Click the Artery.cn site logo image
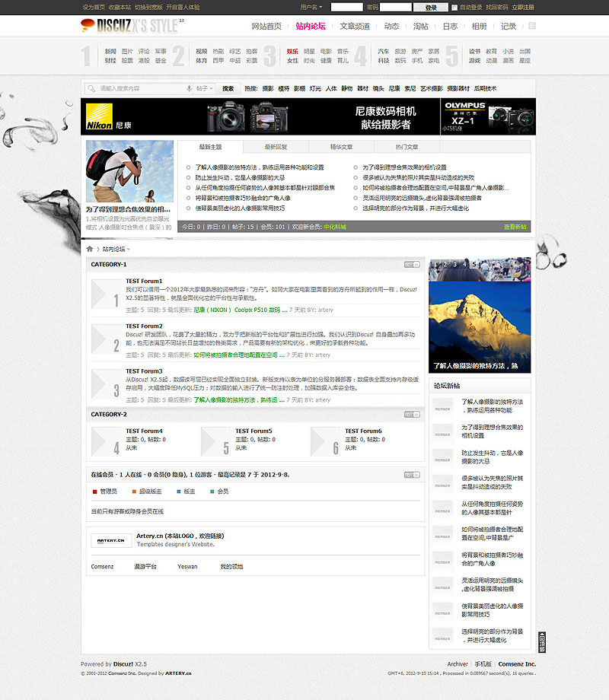This screenshot has height=700, width=609. [x=111, y=540]
